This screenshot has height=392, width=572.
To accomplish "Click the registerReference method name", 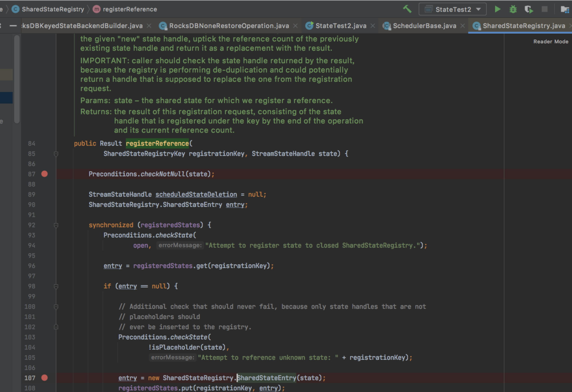I will (x=157, y=143).
